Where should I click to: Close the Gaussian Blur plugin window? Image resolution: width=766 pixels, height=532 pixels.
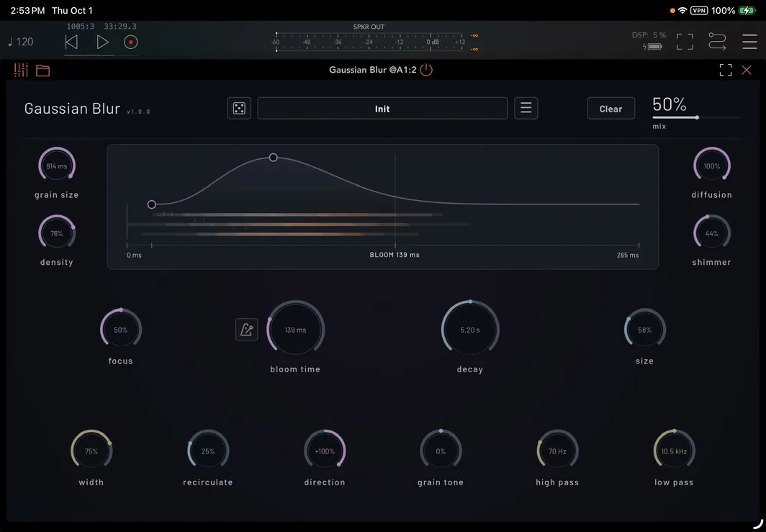coord(747,70)
